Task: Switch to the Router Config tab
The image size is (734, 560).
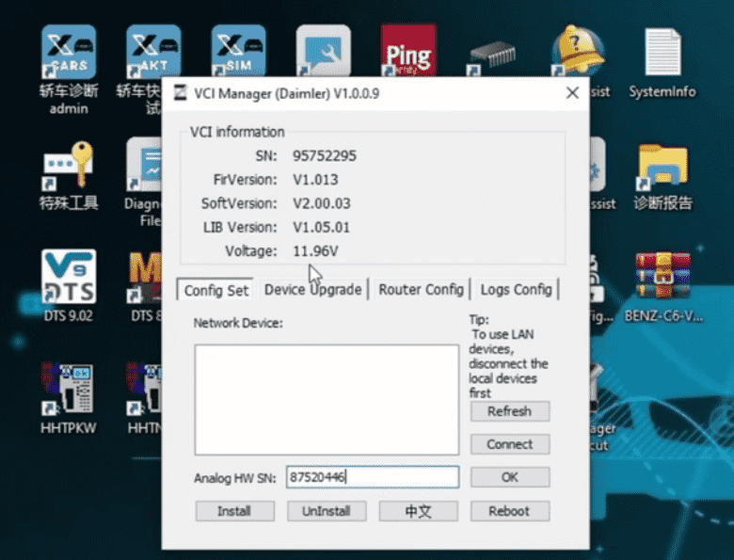Action: point(421,289)
